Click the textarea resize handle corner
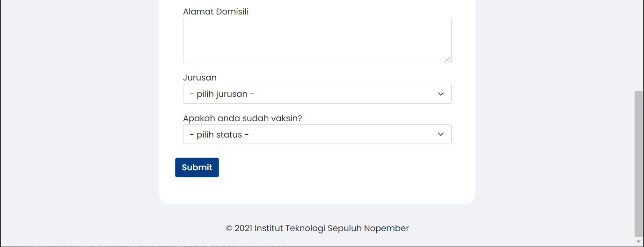644x247 pixels. coord(448,59)
